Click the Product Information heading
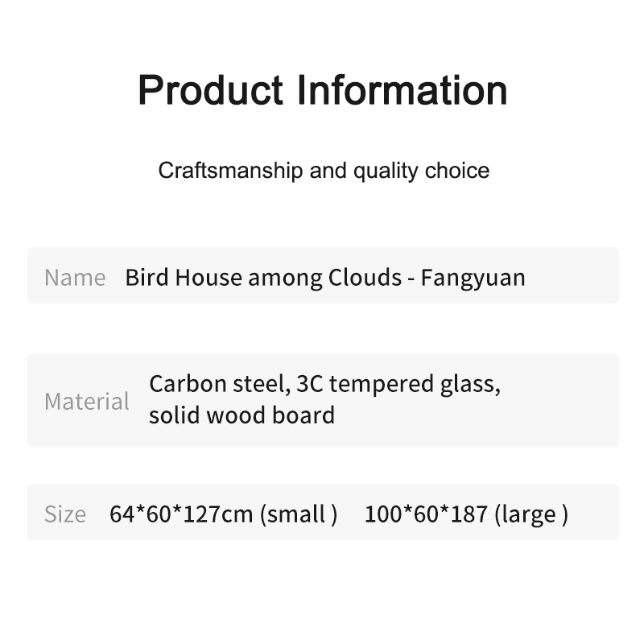Screen dimensions: 644x644 coord(323,89)
